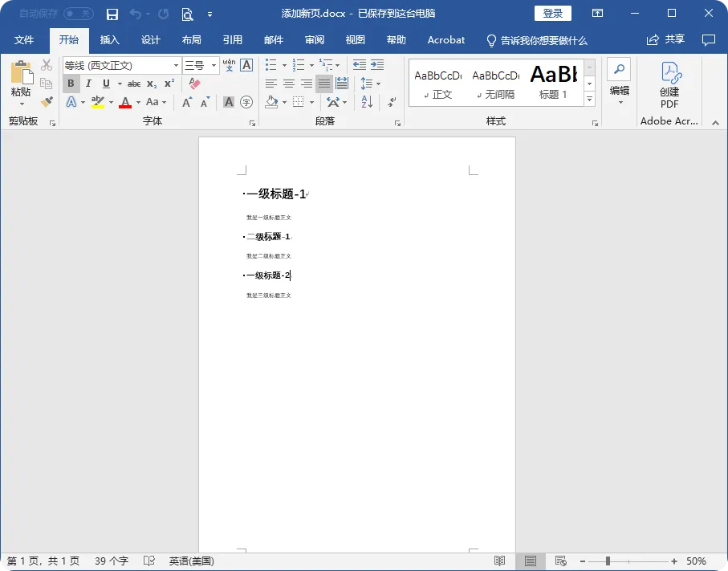The height and width of the screenshot is (571, 728).
Task: Click the character border icon
Action: (246, 65)
